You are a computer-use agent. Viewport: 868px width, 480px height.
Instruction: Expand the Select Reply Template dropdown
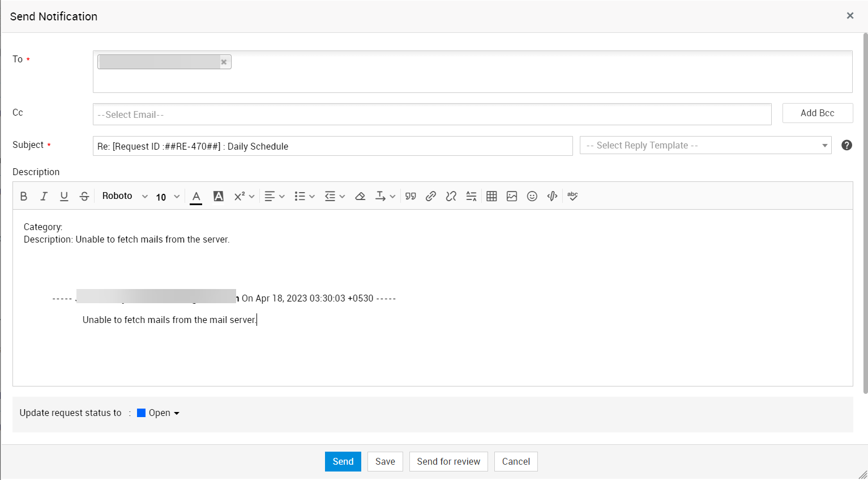point(705,146)
